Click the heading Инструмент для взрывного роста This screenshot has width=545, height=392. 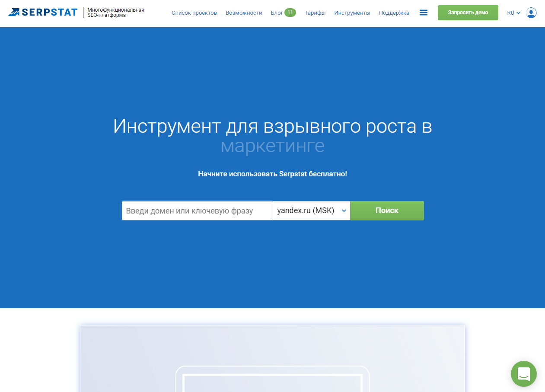pyautogui.click(x=272, y=126)
